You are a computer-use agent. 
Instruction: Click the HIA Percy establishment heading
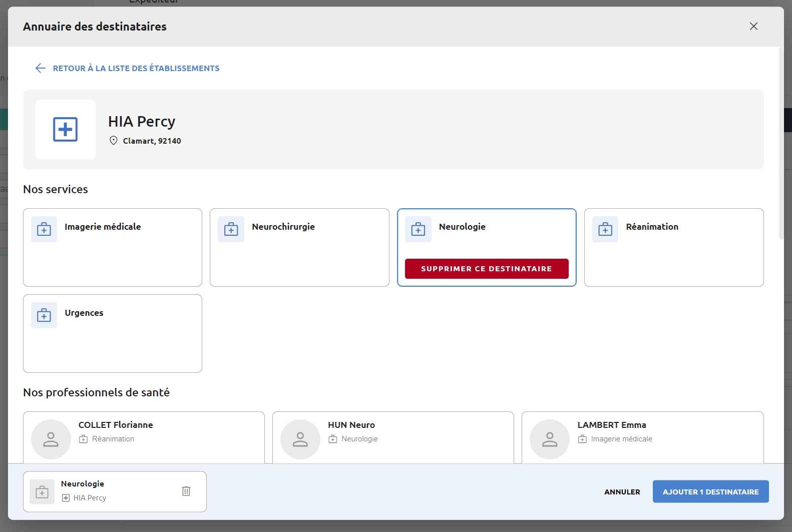[x=142, y=122]
